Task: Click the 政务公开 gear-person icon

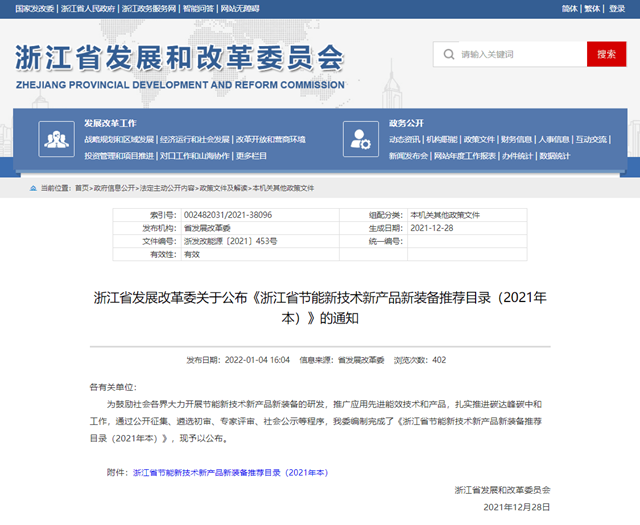Action: (x=357, y=138)
